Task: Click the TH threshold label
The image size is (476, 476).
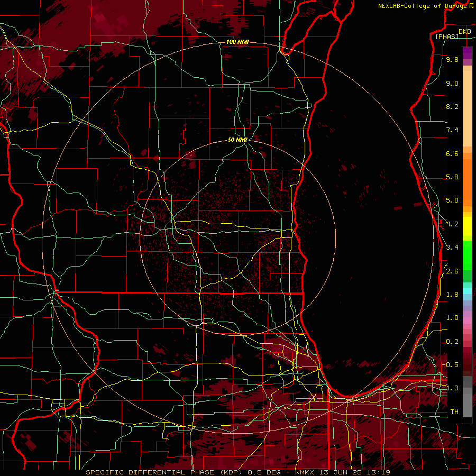Action: [x=454, y=412]
